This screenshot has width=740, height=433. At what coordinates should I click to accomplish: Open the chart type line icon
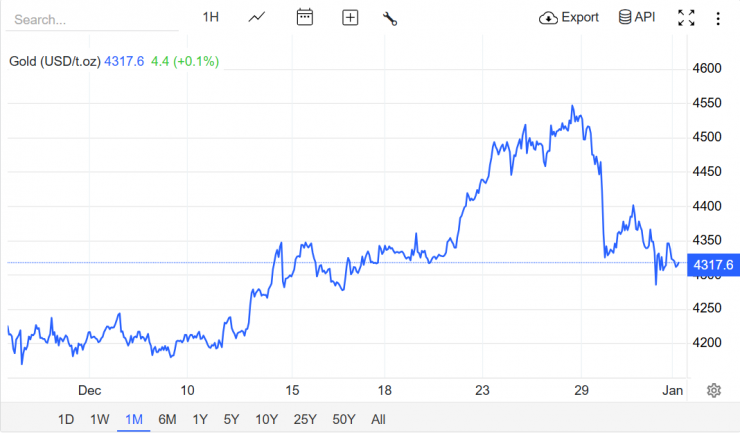(x=257, y=17)
